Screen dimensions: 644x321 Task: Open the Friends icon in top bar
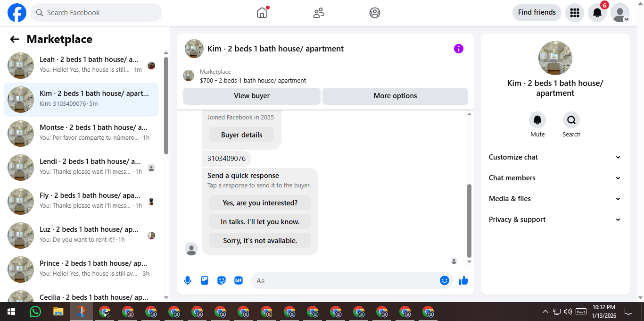click(319, 13)
